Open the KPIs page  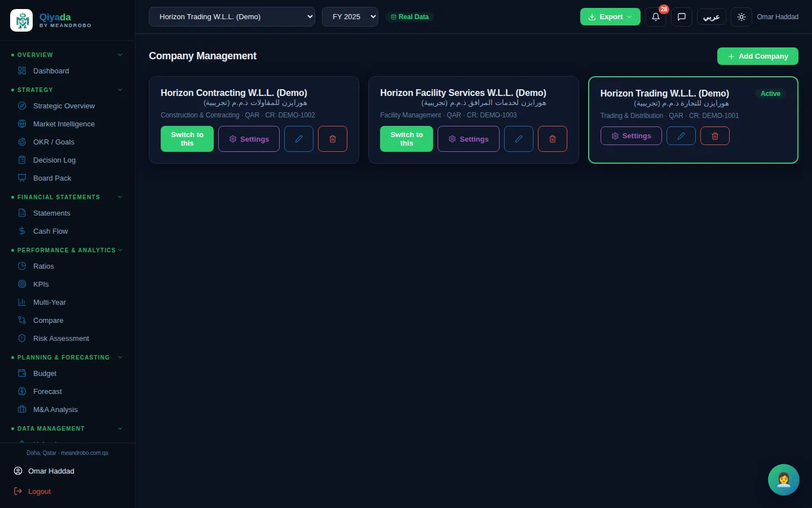68,284
